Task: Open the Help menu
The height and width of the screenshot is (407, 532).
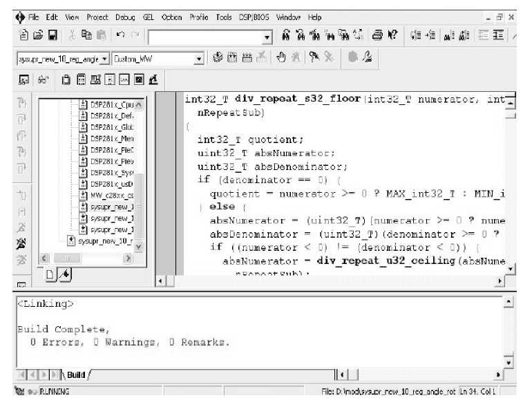Action: click(x=314, y=17)
